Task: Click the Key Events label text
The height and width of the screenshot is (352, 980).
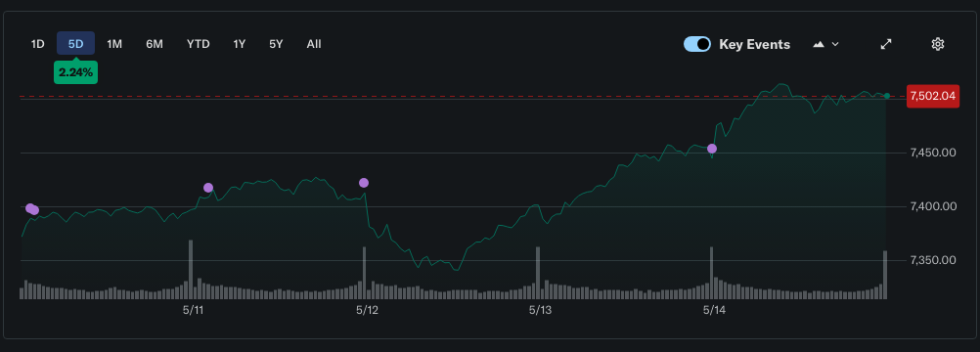Action: (x=755, y=44)
